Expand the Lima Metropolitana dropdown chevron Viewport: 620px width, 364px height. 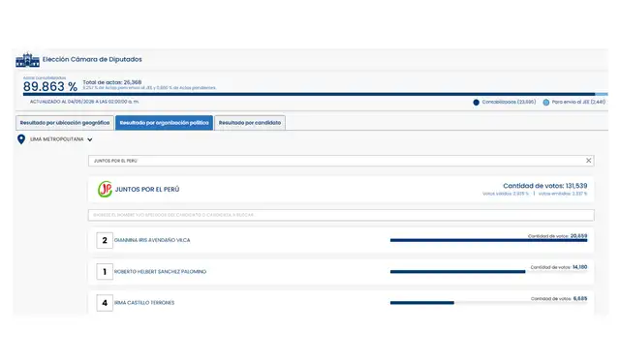click(90, 139)
